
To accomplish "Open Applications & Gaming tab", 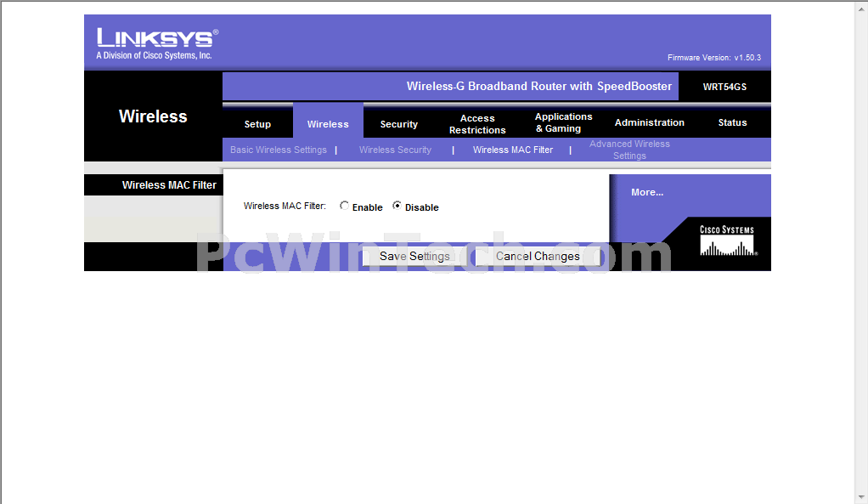I will tap(563, 122).
